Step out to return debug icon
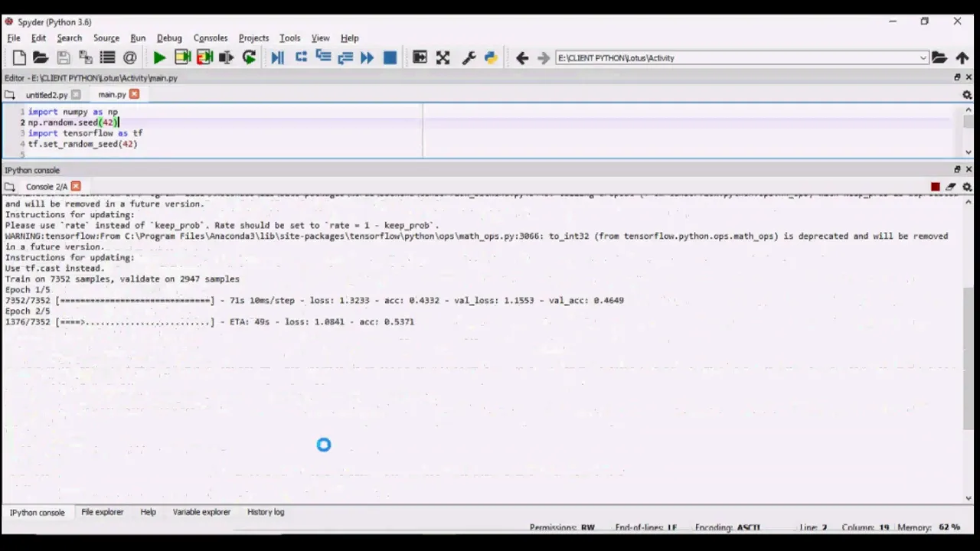This screenshot has width=980, height=551. (x=345, y=57)
